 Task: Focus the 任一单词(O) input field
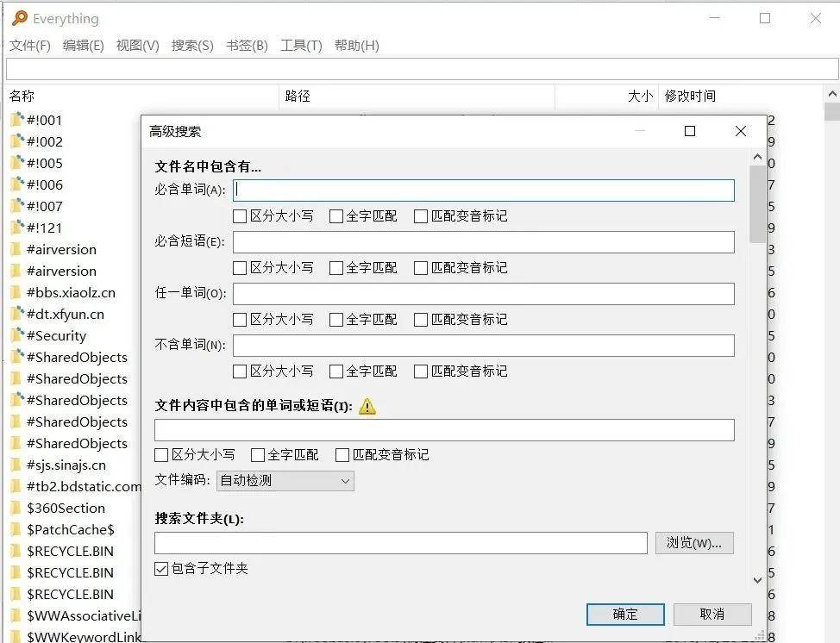click(484, 294)
